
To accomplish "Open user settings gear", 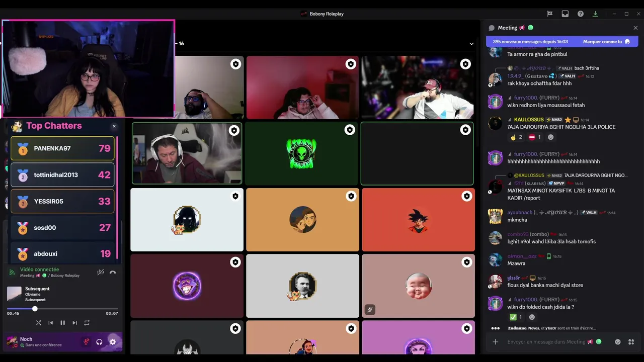I will point(113,342).
